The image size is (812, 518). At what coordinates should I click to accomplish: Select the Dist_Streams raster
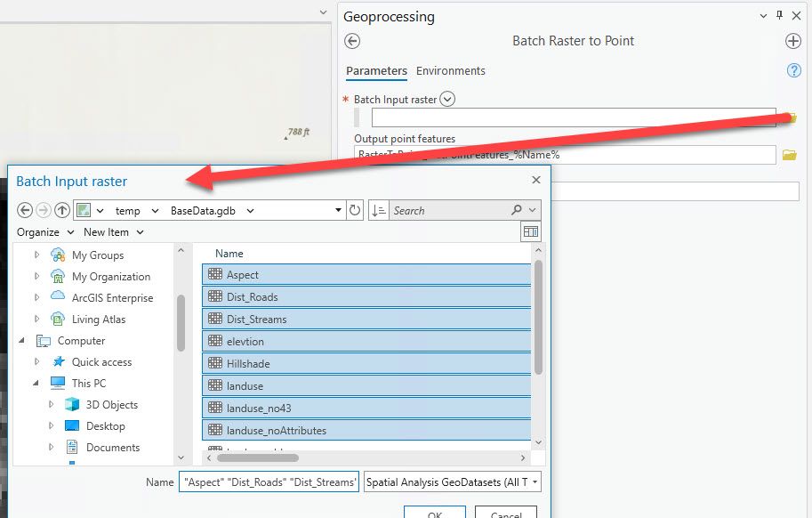pyautogui.click(x=366, y=320)
